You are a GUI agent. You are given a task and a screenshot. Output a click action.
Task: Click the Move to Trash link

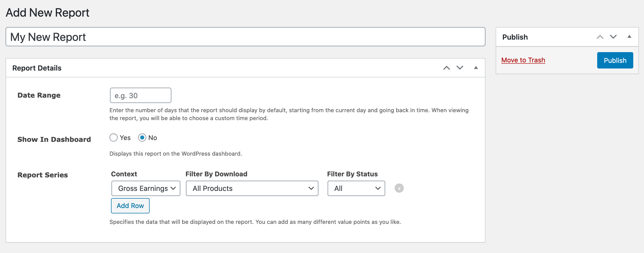523,60
